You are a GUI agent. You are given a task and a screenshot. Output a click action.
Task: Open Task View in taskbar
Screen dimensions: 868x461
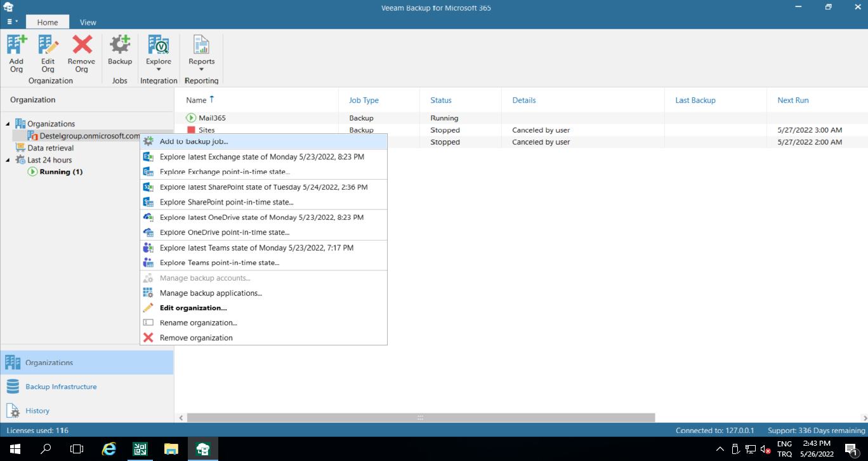click(x=77, y=449)
